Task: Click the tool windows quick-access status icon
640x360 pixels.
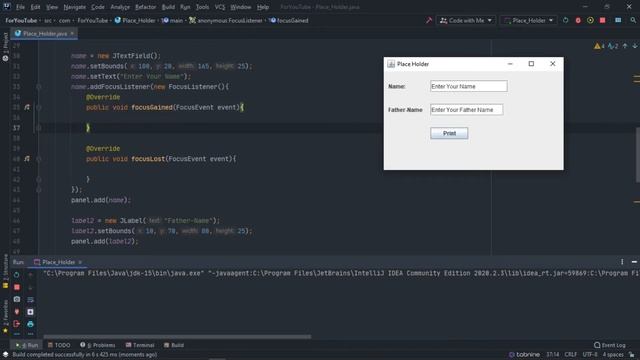Action: tap(5, 354)
